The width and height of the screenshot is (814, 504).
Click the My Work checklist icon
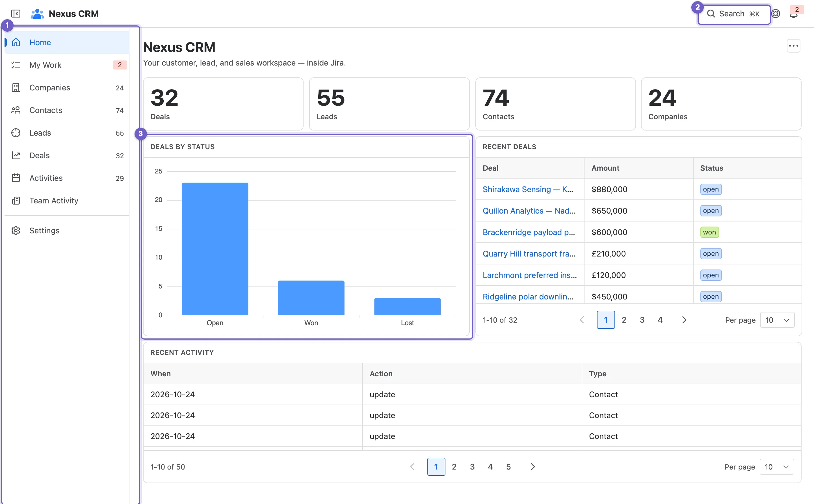16,65
